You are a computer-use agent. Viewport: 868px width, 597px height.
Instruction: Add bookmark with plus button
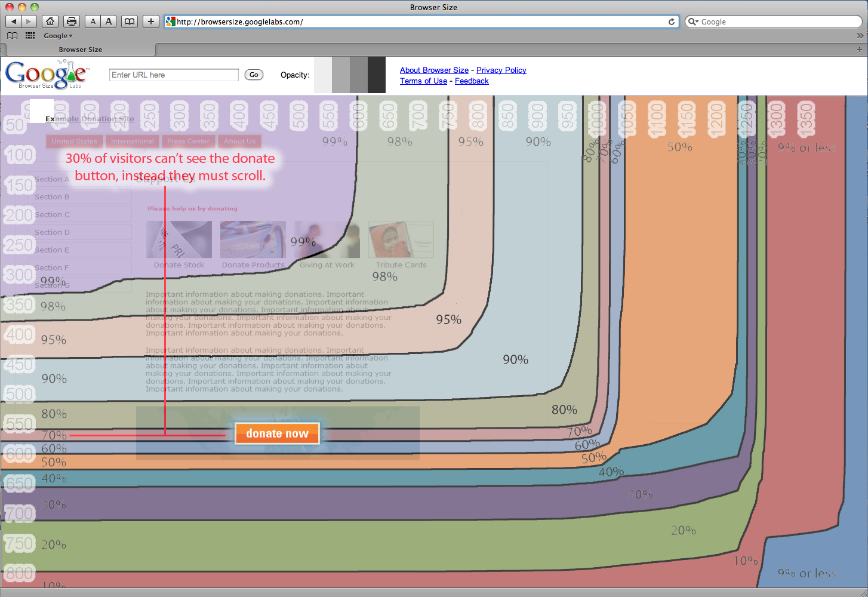point(151,21)
